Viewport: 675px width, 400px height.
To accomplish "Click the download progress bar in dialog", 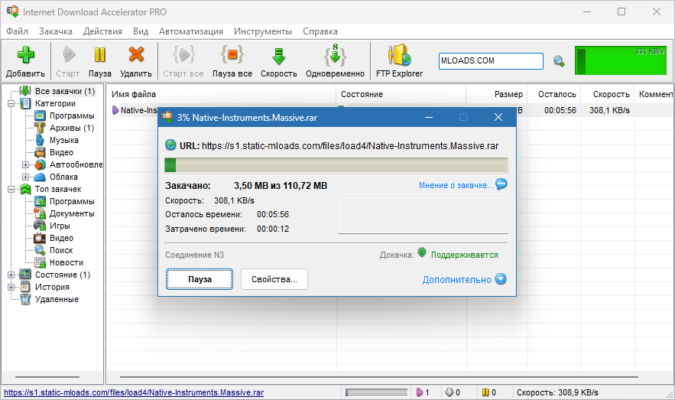I will coord(336,165).
